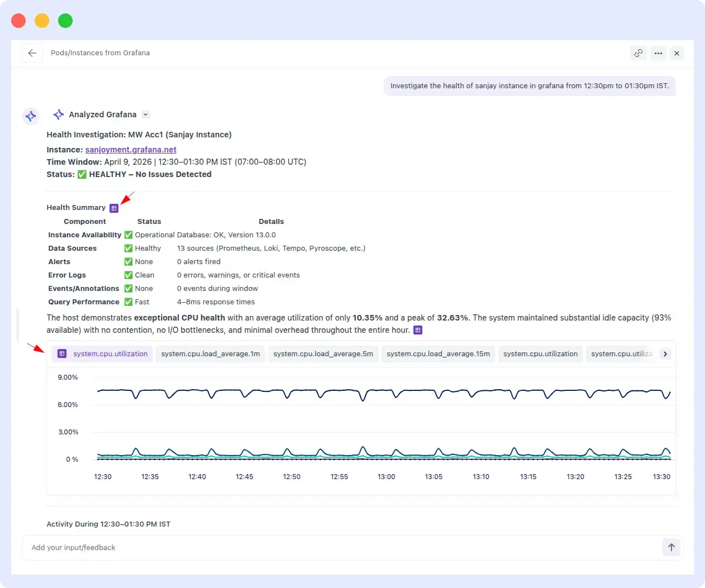
Task: Click the green checkmark beside Fast
Action: 128,302
